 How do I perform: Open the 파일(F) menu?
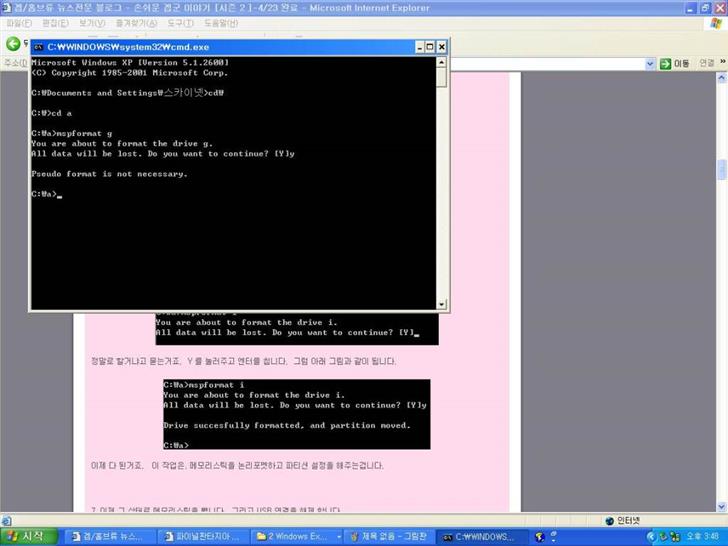(x=19, y=23)
